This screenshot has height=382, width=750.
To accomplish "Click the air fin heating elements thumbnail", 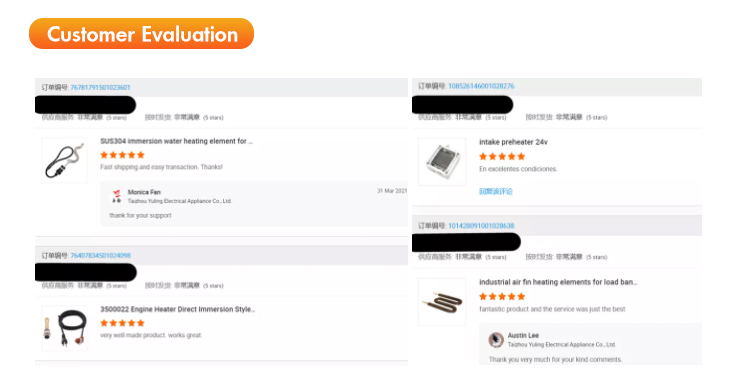I will [442, 302].
